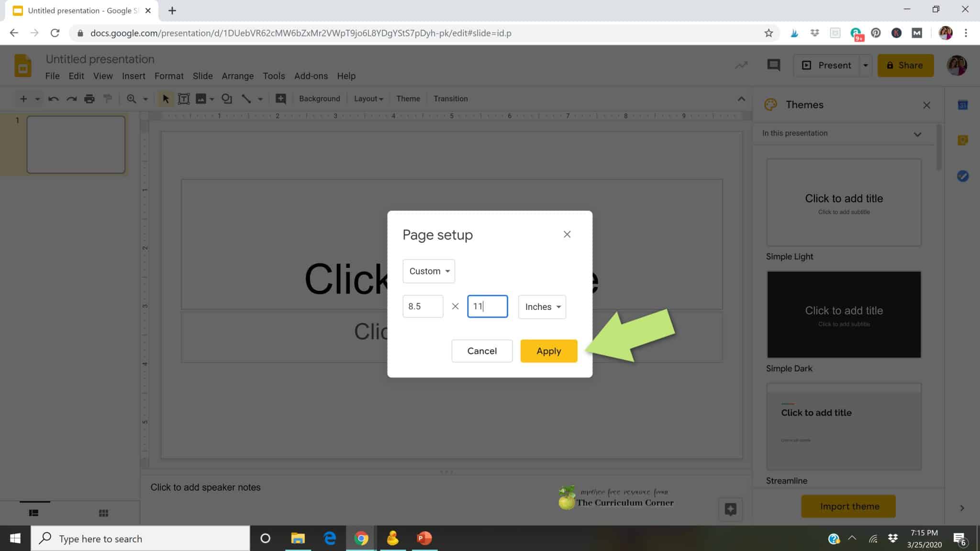This screenshot has height=551, width=980.
Task: Click the Print icon
Action: [x=89, y=99]
